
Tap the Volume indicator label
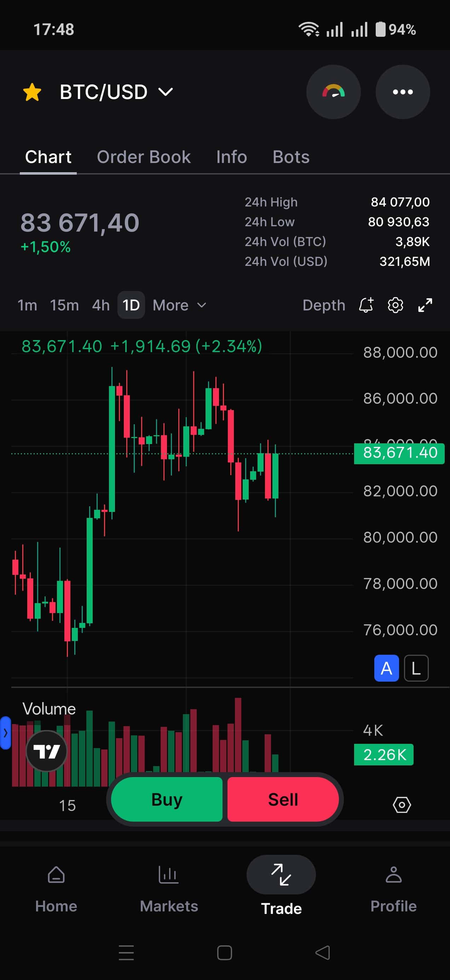pos(49,709)
